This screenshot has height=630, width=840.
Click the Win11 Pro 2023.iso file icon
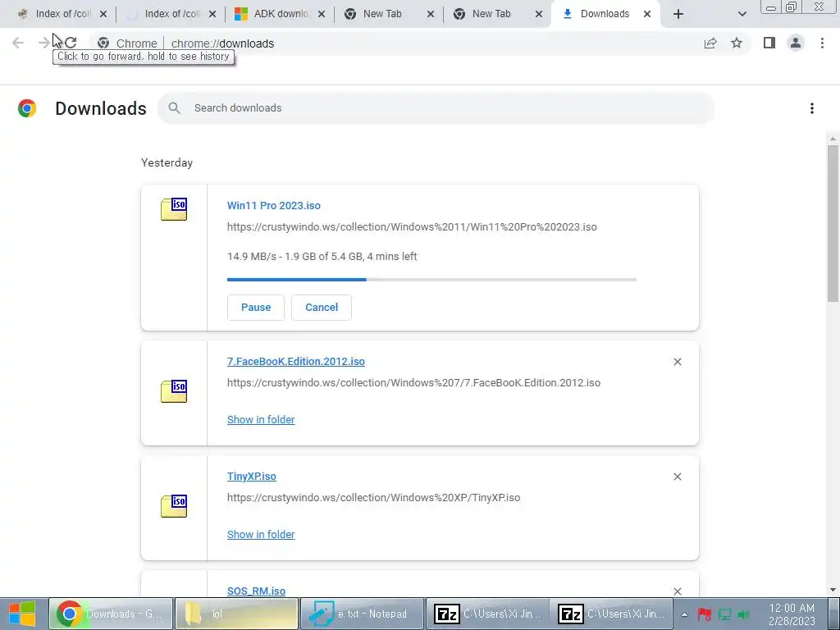point(174,209)
